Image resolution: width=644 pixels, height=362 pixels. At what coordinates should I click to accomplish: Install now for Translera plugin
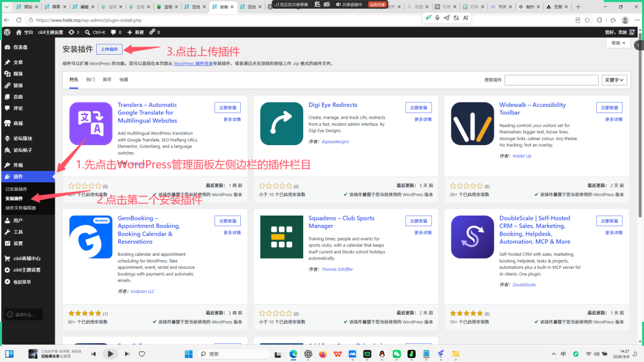[x=228, y=107]
